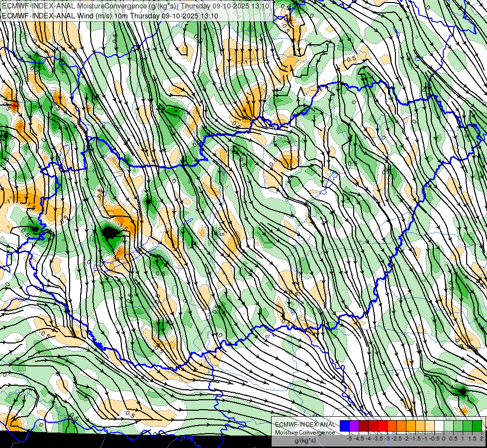Screen dimensions: 487x448
Task: Select the light orange swatch between -1.5 and -1
Action: [x=420, y=426]
